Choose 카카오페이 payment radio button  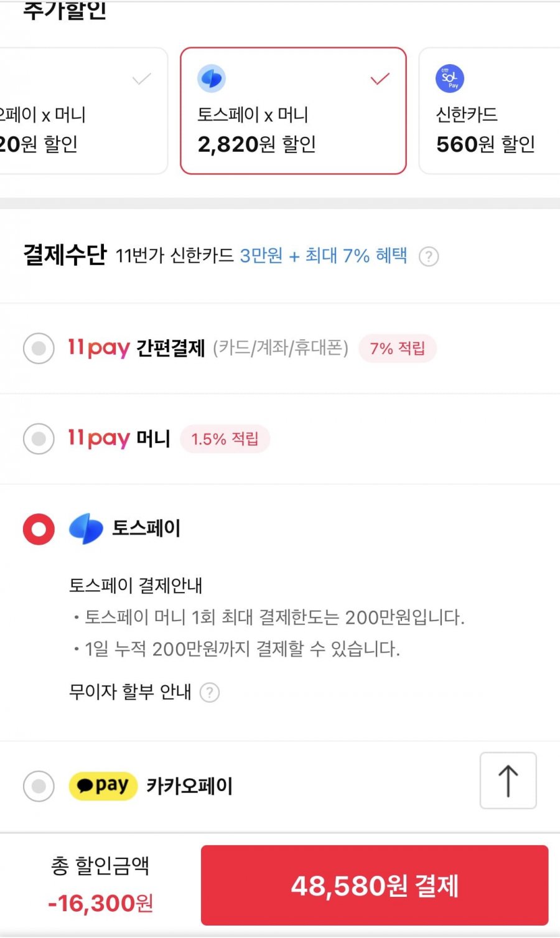pyautogui.click(x=39, y=786)
